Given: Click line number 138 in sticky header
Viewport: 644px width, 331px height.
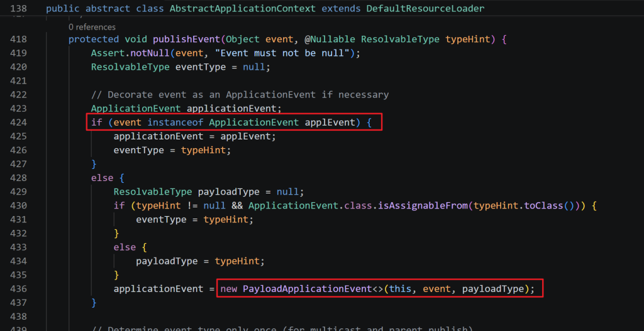Looking at the screenshot, I should (18, 9).
